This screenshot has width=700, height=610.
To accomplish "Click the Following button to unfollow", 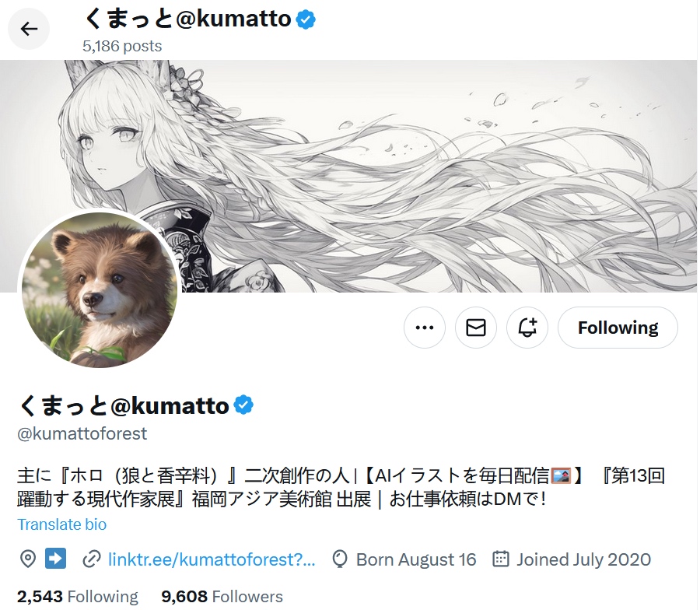I will pos(618,328).
